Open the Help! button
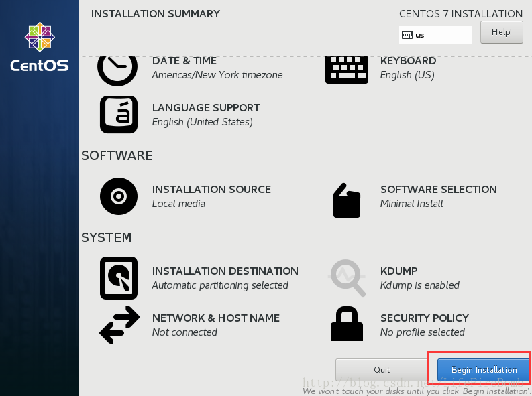The width and height of the screenshot is (532, 396). (x=501, y=32)
